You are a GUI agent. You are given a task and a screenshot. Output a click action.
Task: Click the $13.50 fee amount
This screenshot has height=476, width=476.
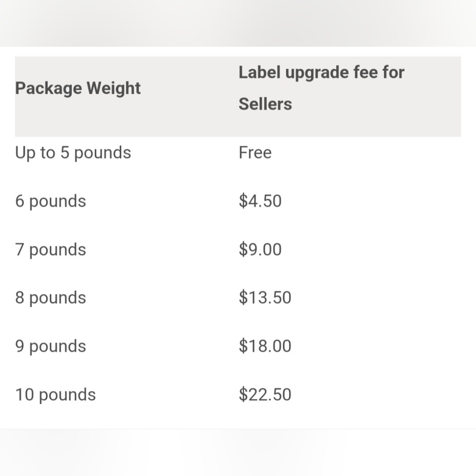265,298
